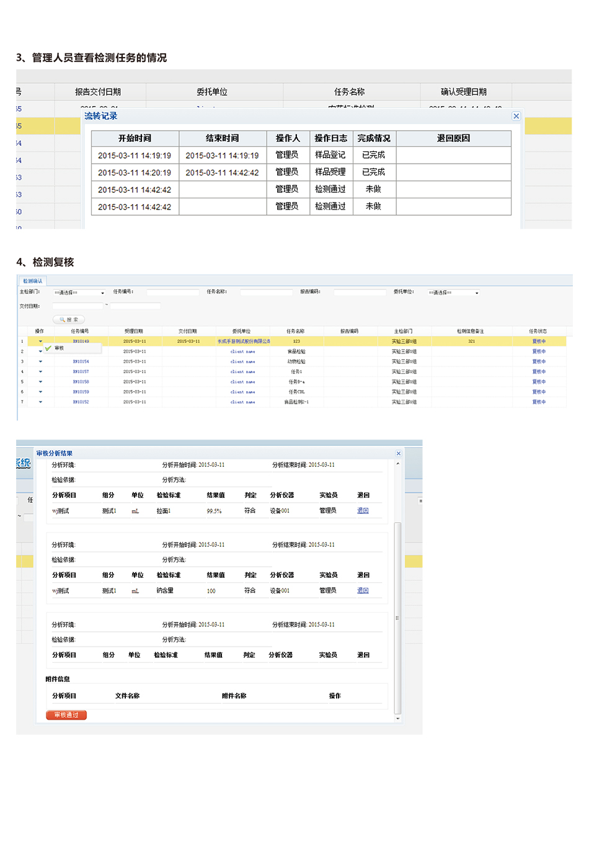Close the 审核分析结果 dialog

coord(399,453)
